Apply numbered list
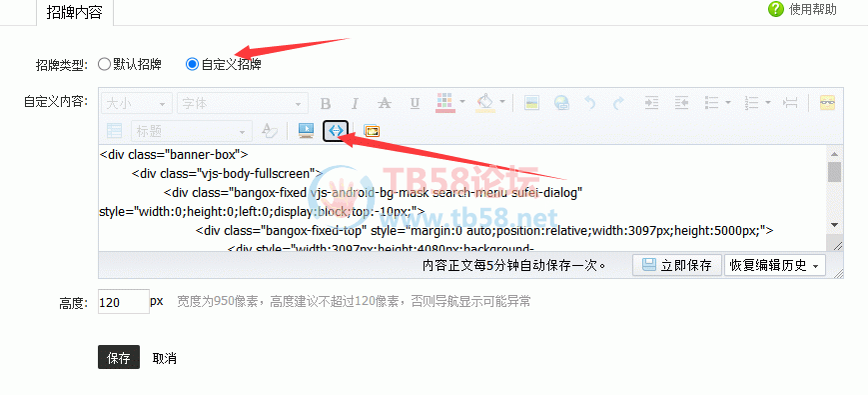 752,103
